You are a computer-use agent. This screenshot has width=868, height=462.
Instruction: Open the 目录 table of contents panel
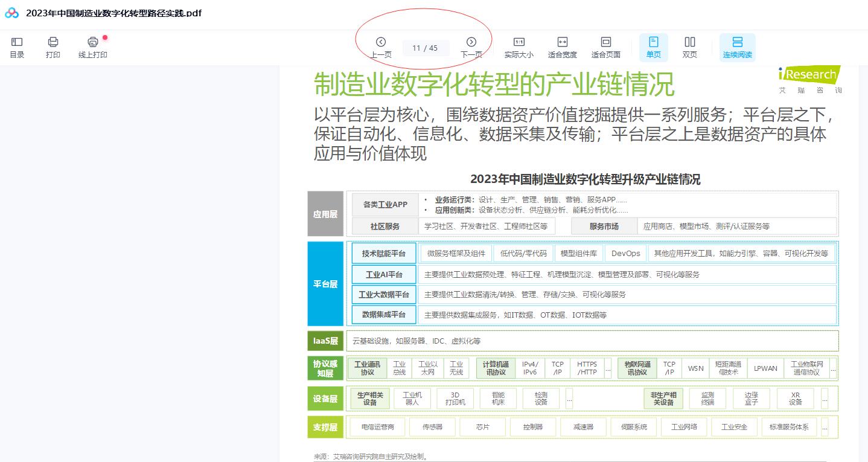tap(17, 47)
